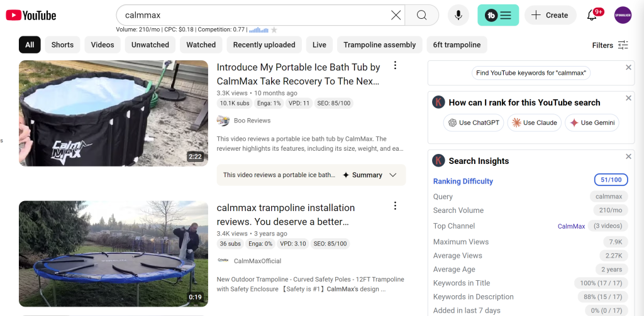Open the notifications bell

point(592,15)
